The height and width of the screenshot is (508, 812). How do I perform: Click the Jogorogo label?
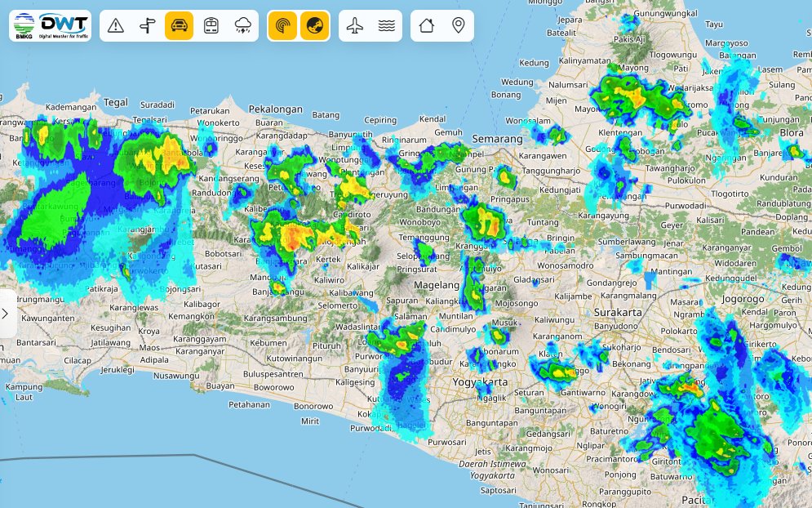coord(743,299)
